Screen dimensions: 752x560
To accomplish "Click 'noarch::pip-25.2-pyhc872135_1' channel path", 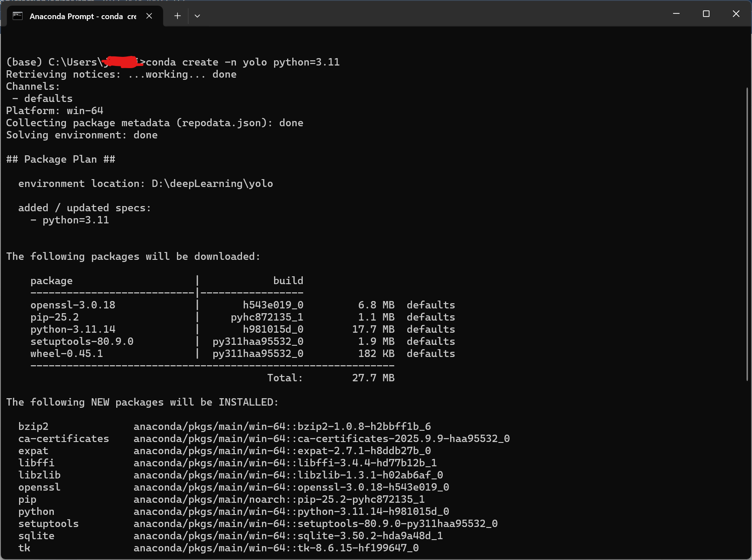I will click(x=279, y=499).
